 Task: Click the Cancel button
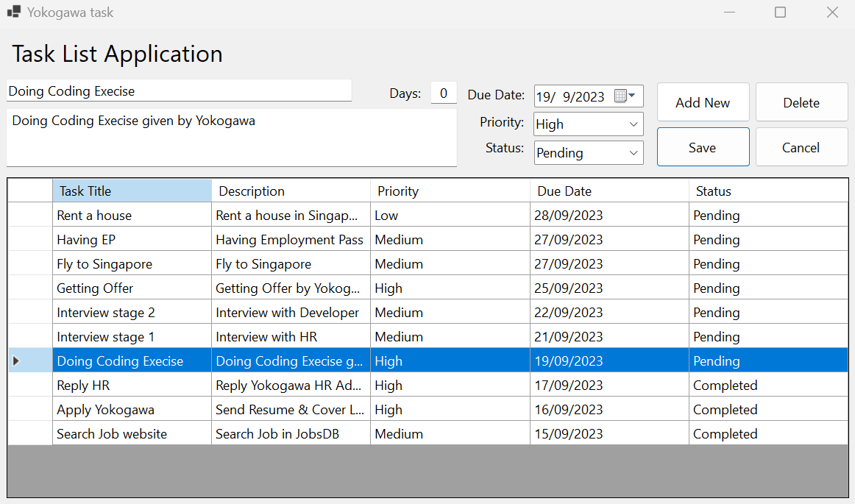coord(801,146)
